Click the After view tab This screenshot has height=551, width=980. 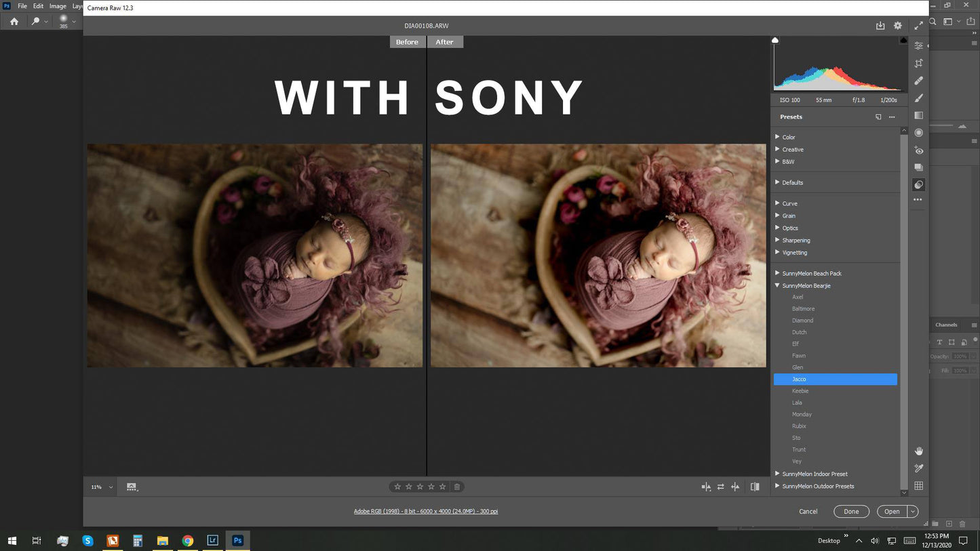445,42
